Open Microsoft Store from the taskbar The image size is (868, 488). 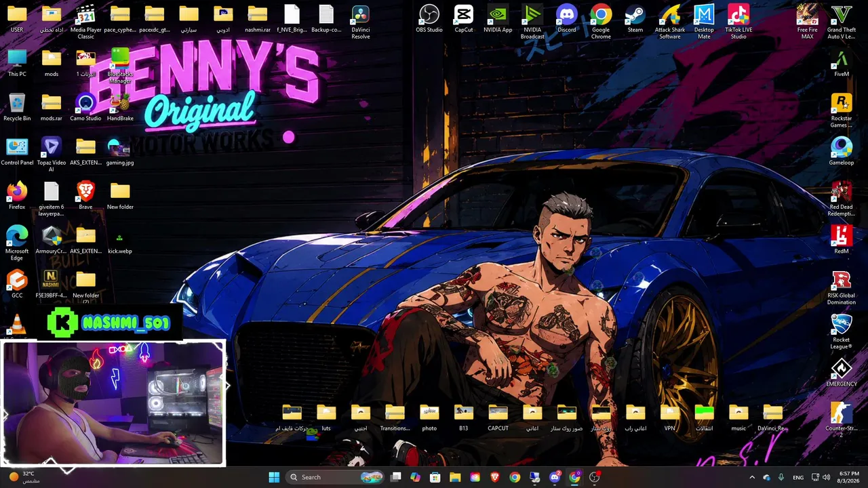435,477
